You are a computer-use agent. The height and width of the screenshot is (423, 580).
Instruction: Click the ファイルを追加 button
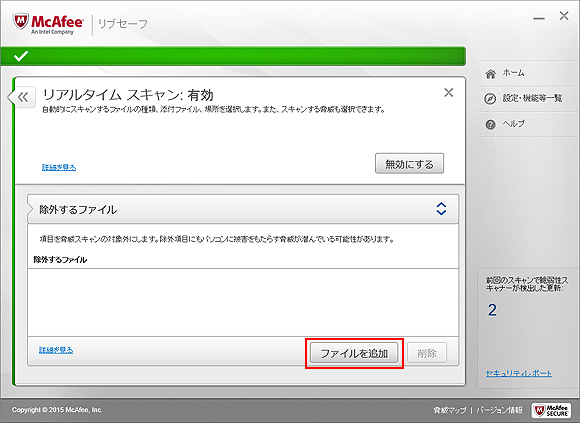click(x=354, y=353)
